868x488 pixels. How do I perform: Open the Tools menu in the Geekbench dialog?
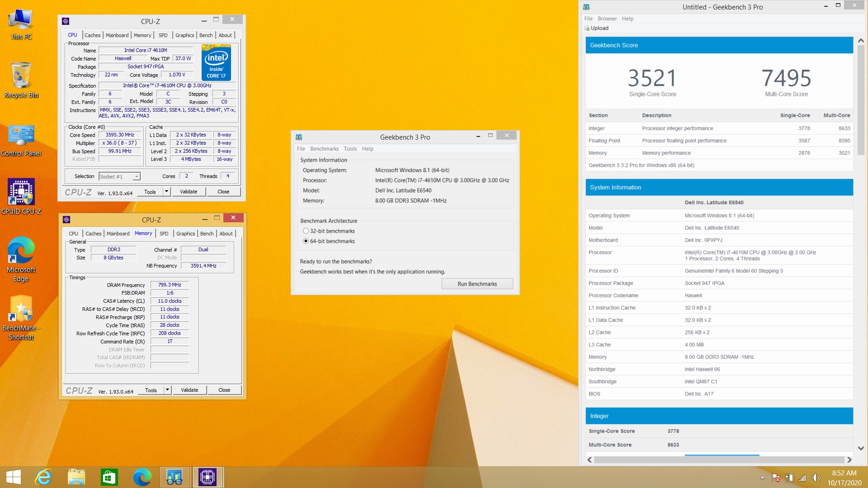350,149
